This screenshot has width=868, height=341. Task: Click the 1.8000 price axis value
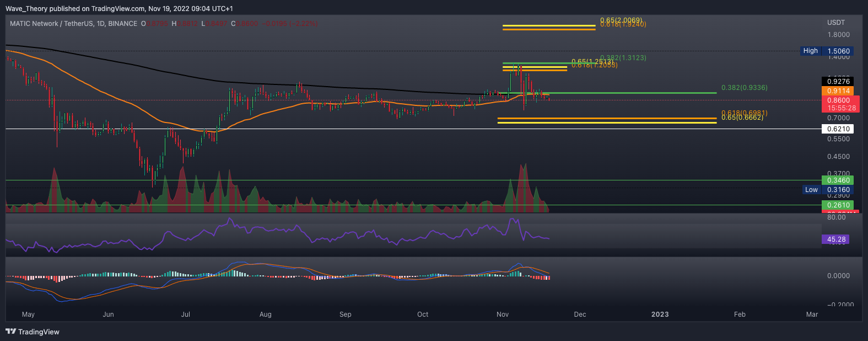tap(838, 35)
